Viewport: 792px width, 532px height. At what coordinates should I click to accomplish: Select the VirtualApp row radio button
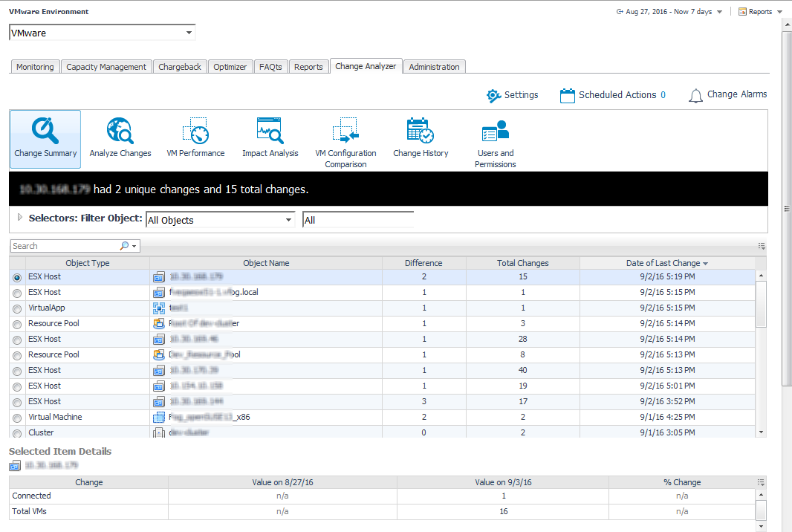coord(17,308)
